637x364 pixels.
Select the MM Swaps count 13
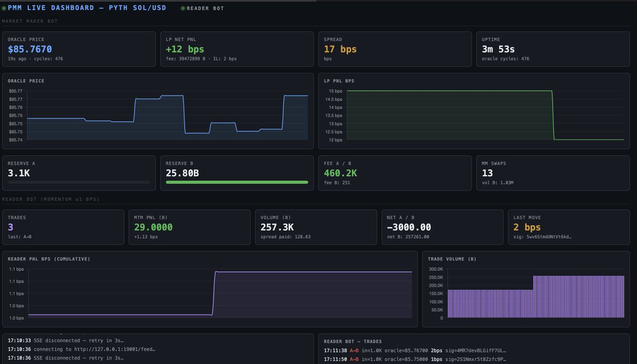(x=487, y=173)
